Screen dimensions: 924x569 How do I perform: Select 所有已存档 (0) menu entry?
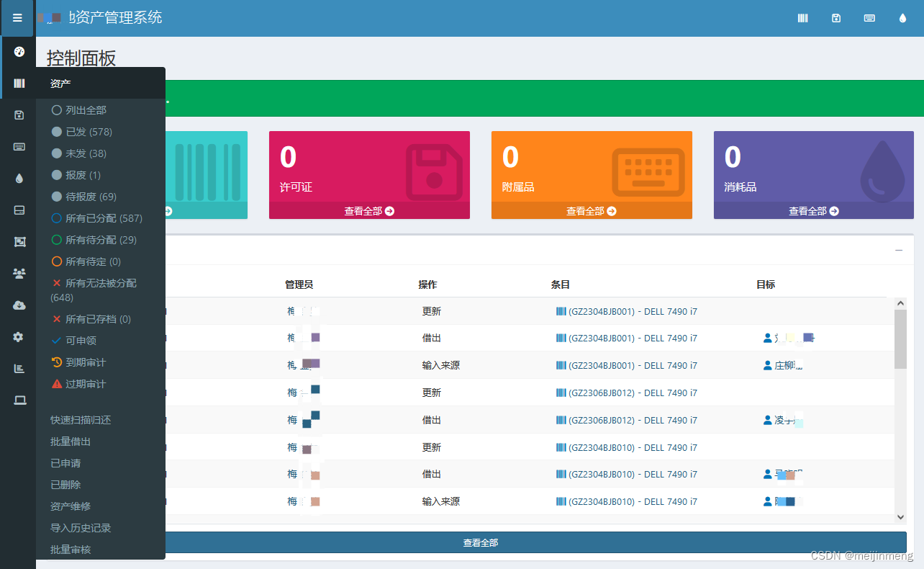(x=91, y=319)
